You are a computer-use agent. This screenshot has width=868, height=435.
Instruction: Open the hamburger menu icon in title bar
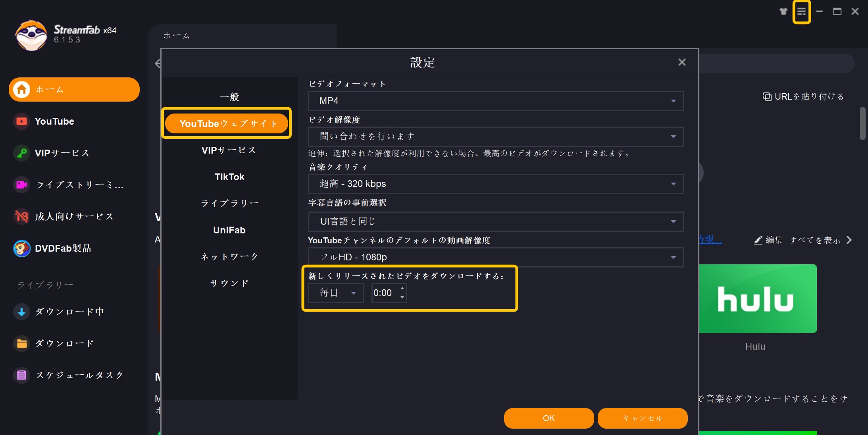pos(801,12)
